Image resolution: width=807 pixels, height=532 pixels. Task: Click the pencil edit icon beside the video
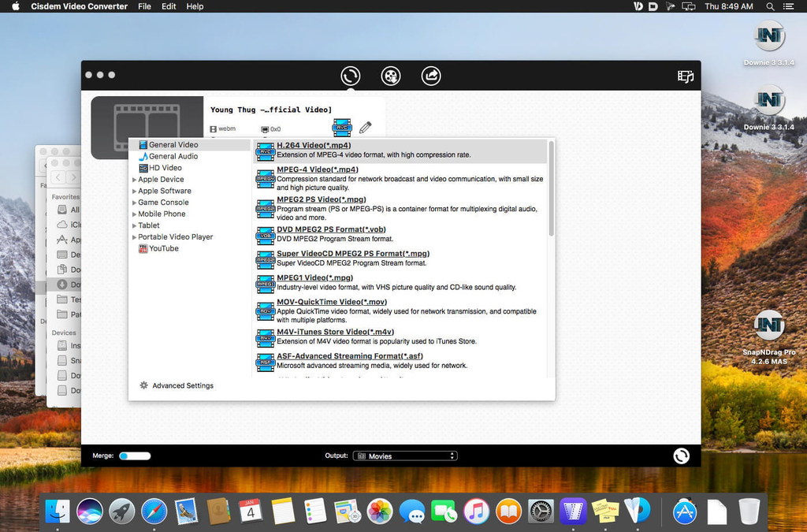(x=366, y=127)
